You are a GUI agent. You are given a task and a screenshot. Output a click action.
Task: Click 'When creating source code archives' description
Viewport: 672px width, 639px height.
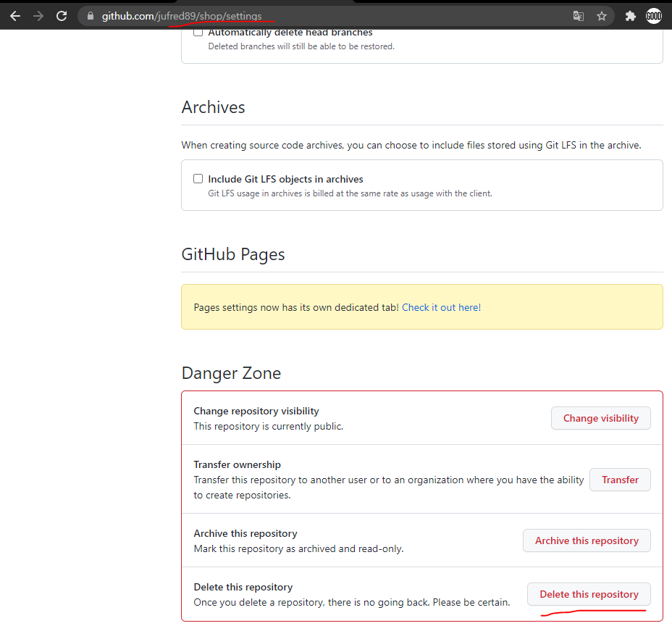[411, 146]
